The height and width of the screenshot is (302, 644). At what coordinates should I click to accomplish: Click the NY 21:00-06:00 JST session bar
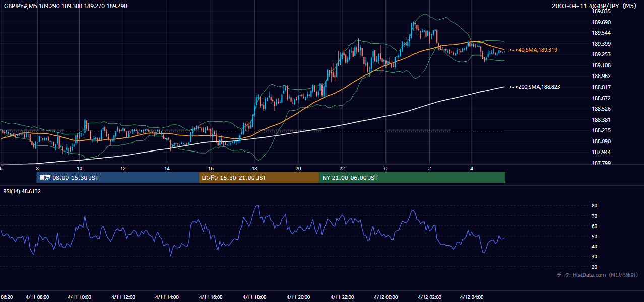412,178
